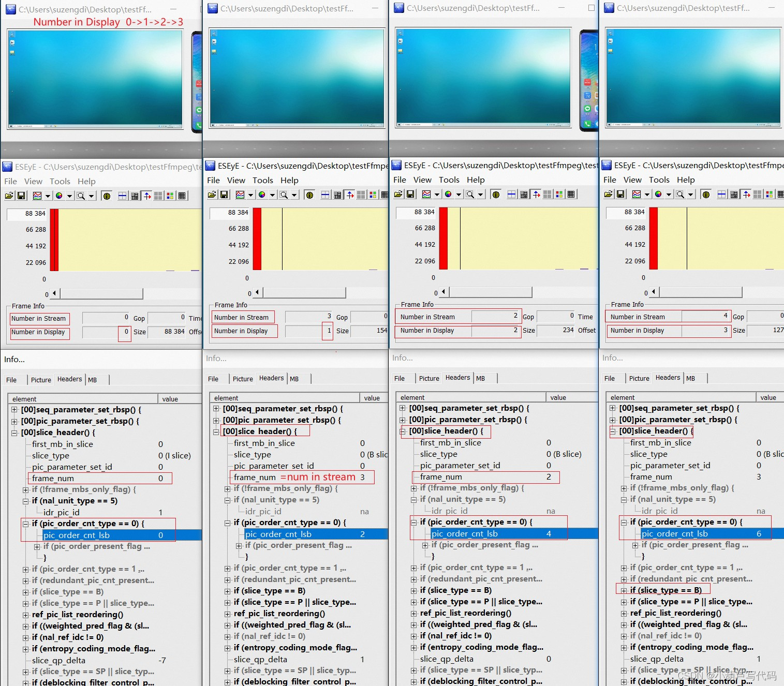Click the Number in Stream value field in the rightmost window
The height and width of the screenshot is (686, 784).
705,316
